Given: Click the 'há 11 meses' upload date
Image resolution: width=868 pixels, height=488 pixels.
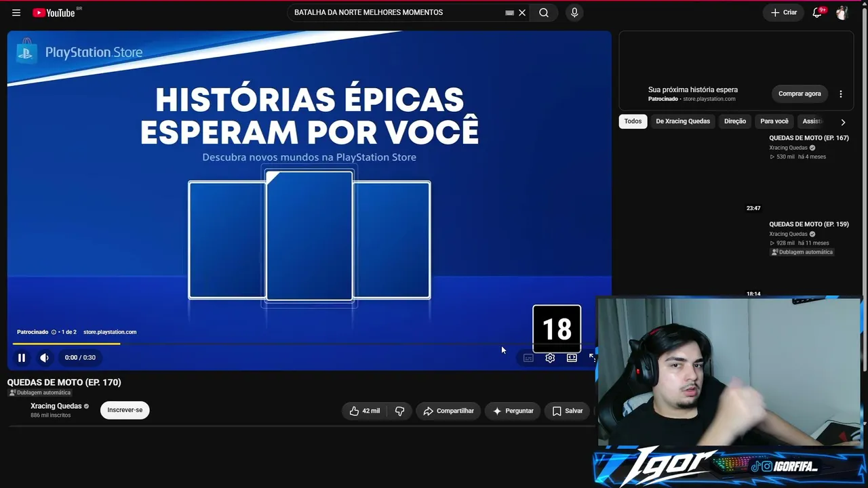Looking at the screenshot, I should point(814,243).
